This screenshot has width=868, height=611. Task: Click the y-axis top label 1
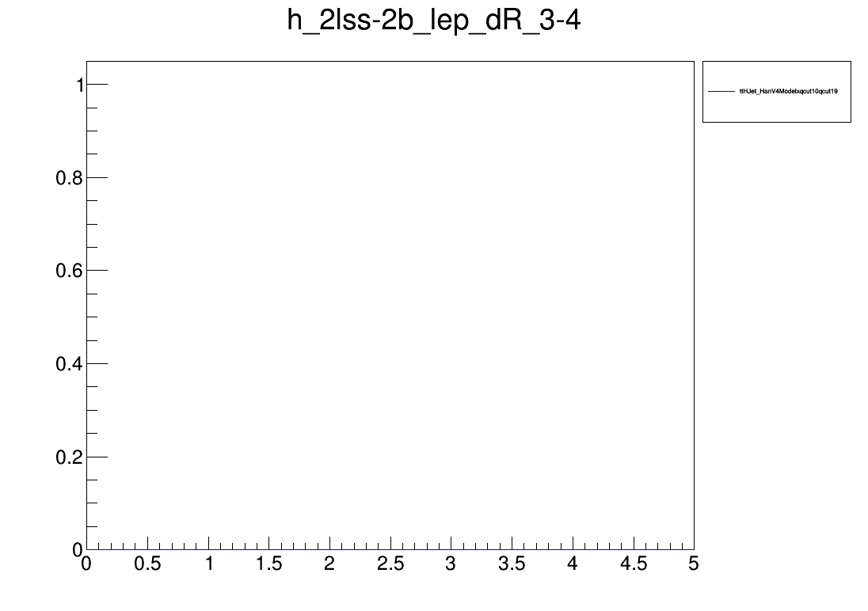pos(80,85)
